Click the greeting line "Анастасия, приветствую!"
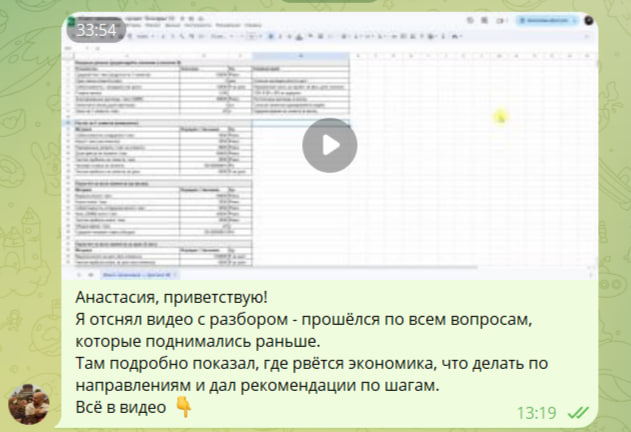 [172, 297]
